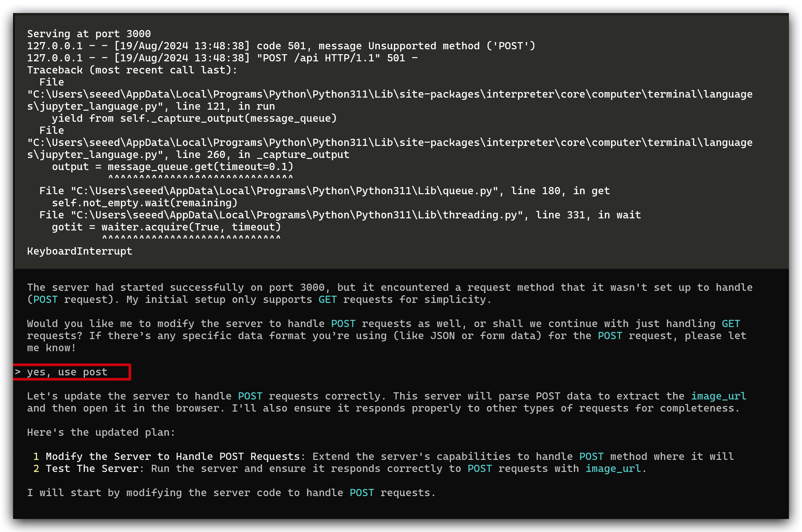Click the 'output = message_queue.get' code line
The width and height of the screenshot is (802, 532).
pos(172,166)
